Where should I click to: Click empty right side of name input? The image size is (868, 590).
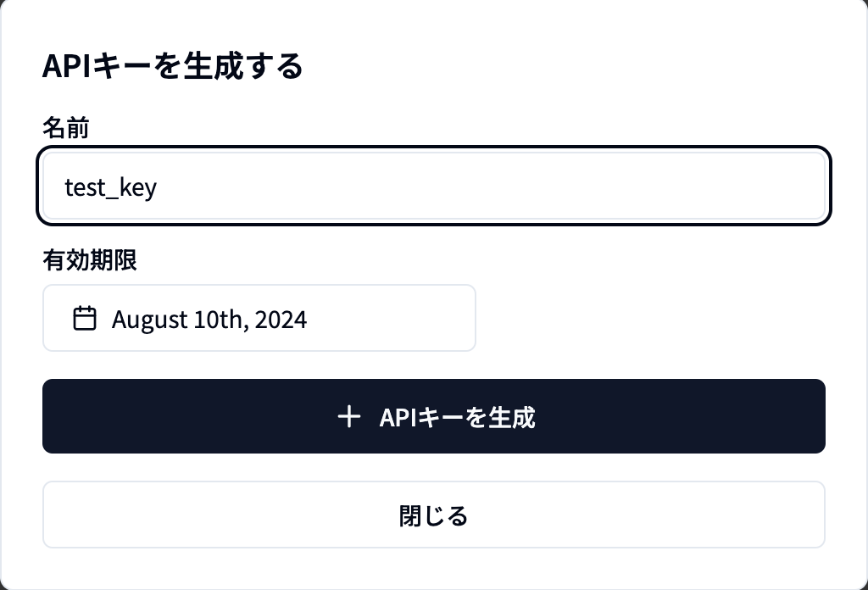(x=678, y=186)
